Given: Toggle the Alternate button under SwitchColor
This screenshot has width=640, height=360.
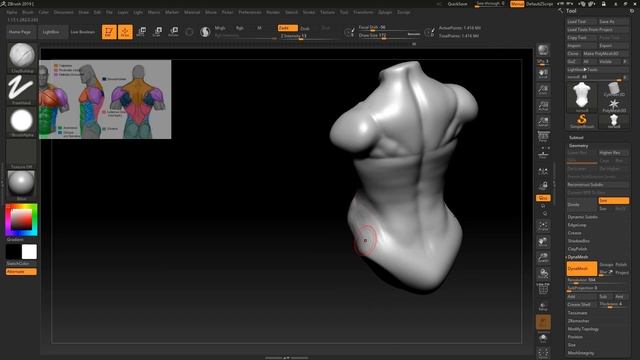Looking at the screenshot, I should click(x=21, y=271).
